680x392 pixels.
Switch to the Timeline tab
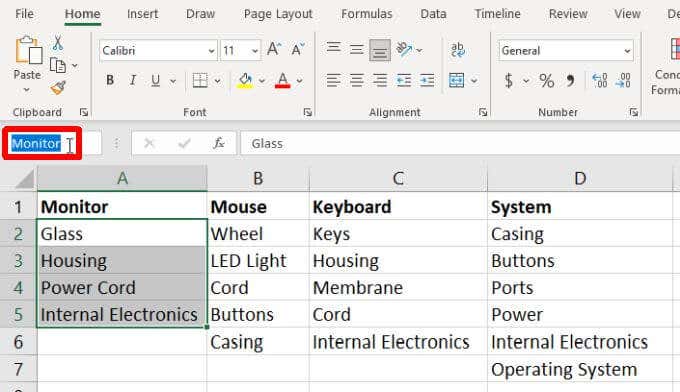[x=497, y=14]
